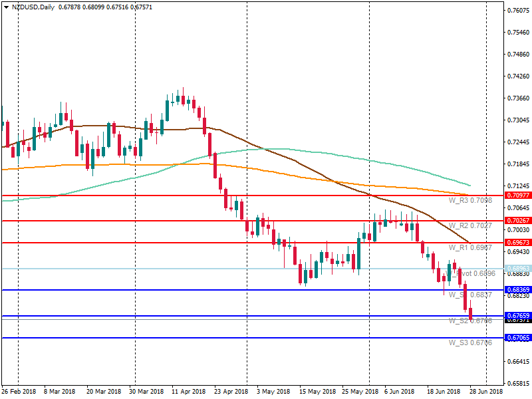This screenshot has height=399, width=532.
Task: Click the red 0.69673 price tag
Action: [517, 243]
